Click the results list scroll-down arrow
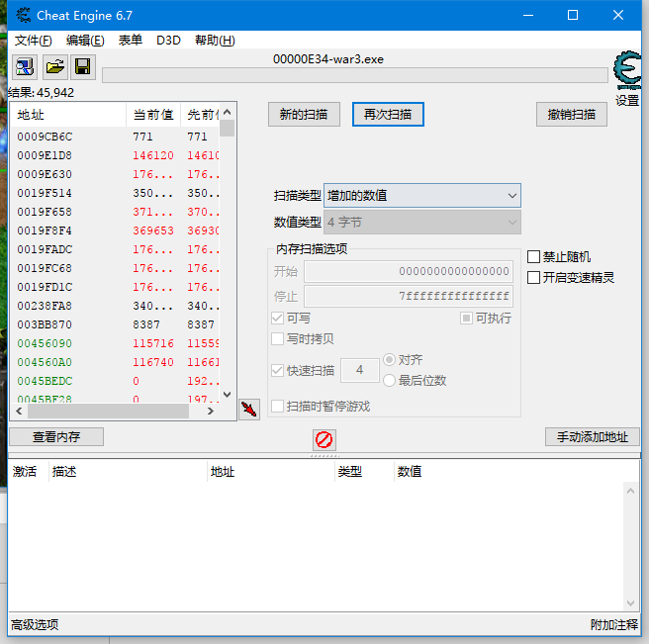This screenshot has height=644, width=649. 227,395
